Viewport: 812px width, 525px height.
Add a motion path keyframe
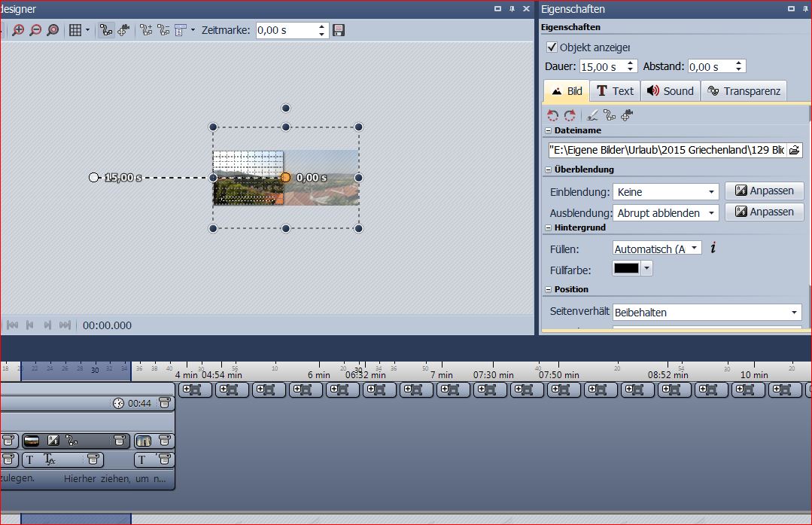pos(147,30)
